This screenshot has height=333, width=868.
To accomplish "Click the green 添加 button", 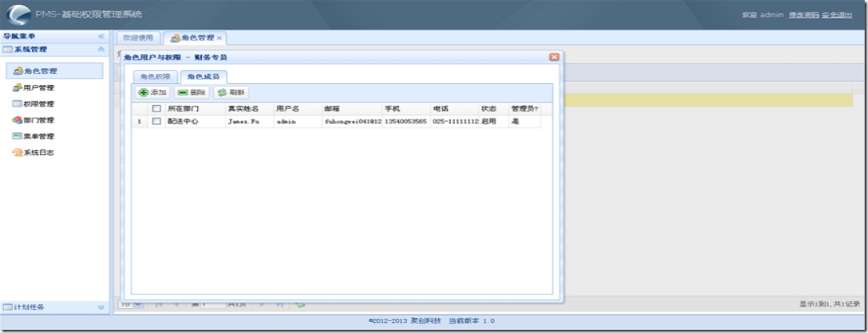I will pos(152,93).
